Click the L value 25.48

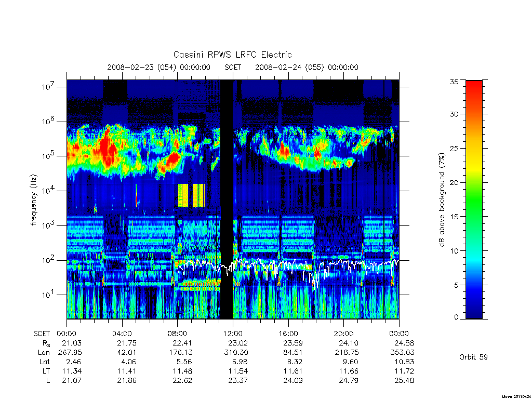point(404,380)
